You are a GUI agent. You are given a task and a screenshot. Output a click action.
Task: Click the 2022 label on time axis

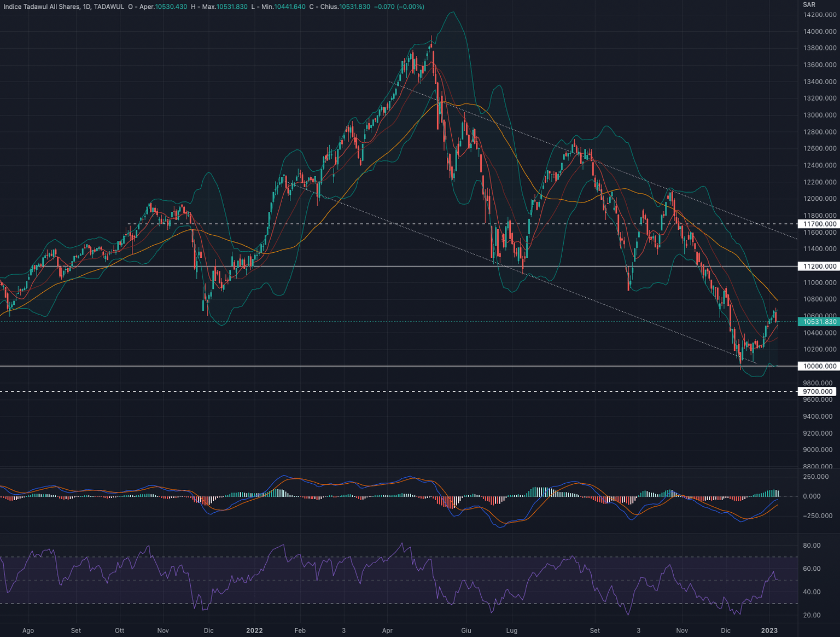click(x=254, y=630)
